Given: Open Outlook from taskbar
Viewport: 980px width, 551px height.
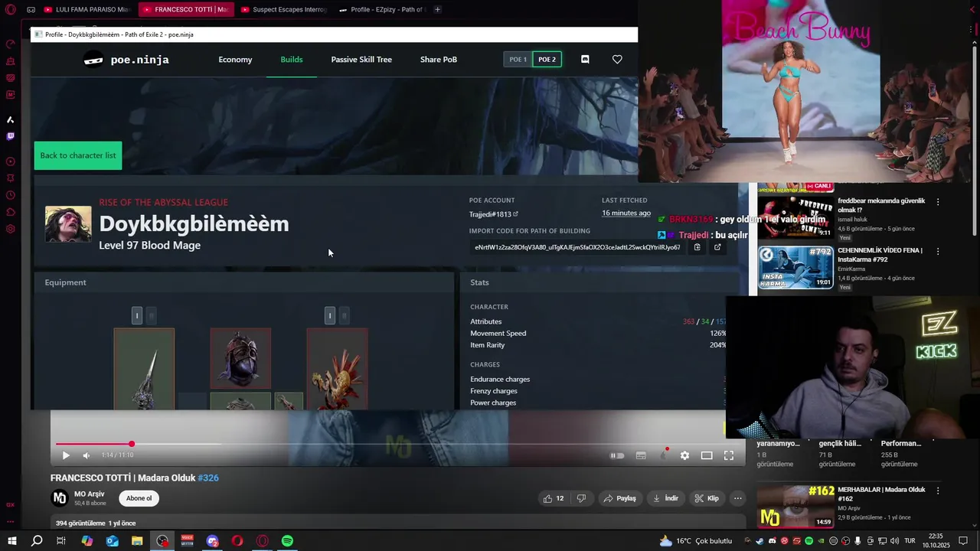Looking at the screenshot, I should point(112,541).
